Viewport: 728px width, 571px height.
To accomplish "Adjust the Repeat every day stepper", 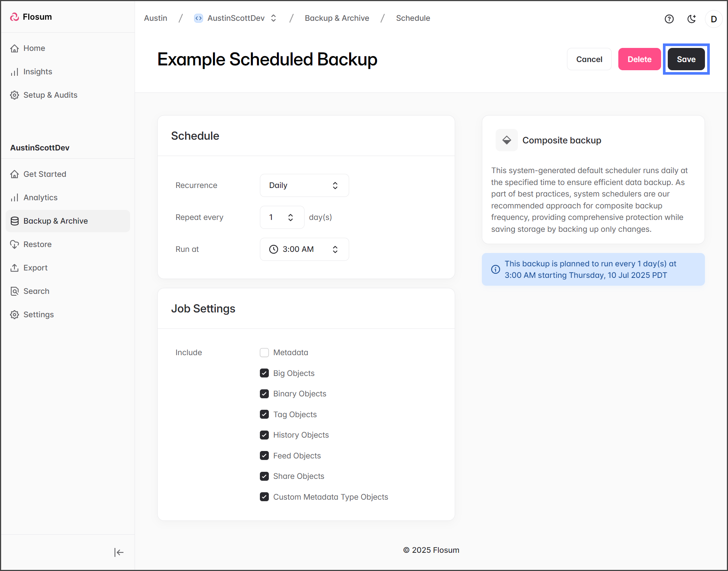I will [290, 217].
